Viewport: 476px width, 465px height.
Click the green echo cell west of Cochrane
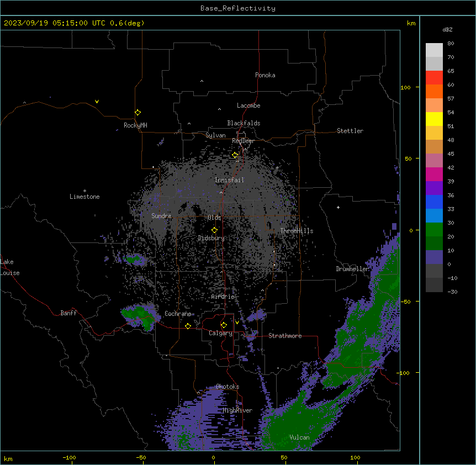pyautogui.click(x=140, y=317)
